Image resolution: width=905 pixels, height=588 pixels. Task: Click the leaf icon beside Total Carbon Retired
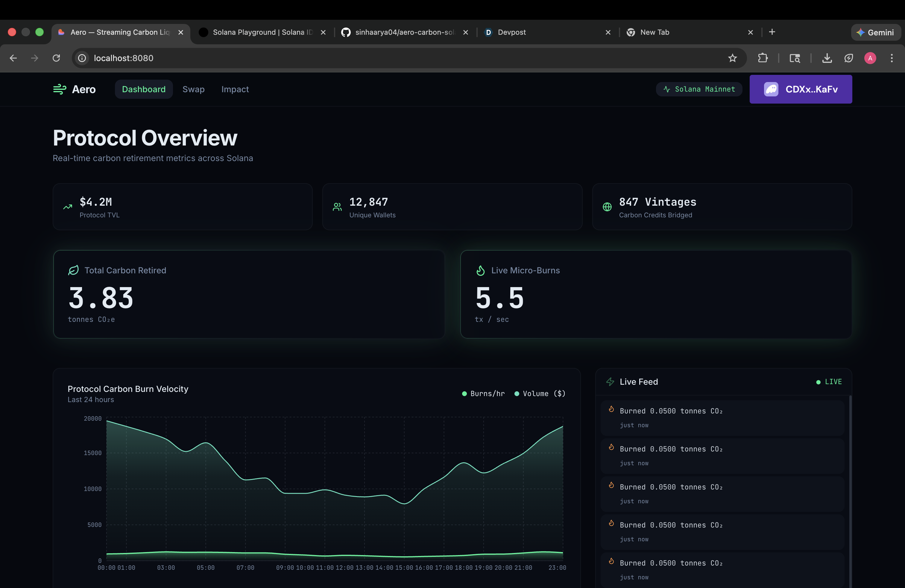tap(73, 270)
